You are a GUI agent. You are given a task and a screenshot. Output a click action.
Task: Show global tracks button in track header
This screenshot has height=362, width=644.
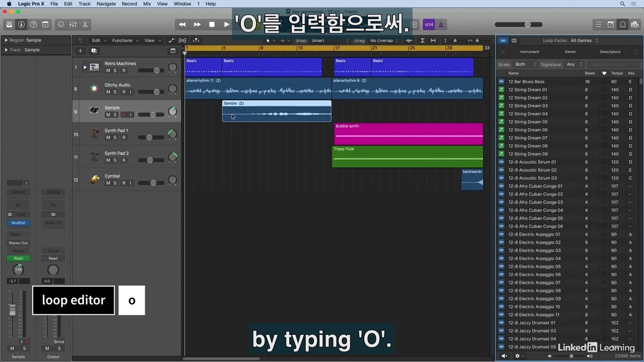point(173,51)
